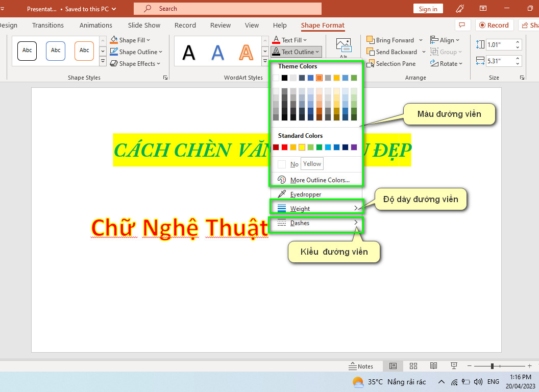Expand the Bring Forward dropdown arrow
This screenshot has height=392, width=539.
coord(421,40)
